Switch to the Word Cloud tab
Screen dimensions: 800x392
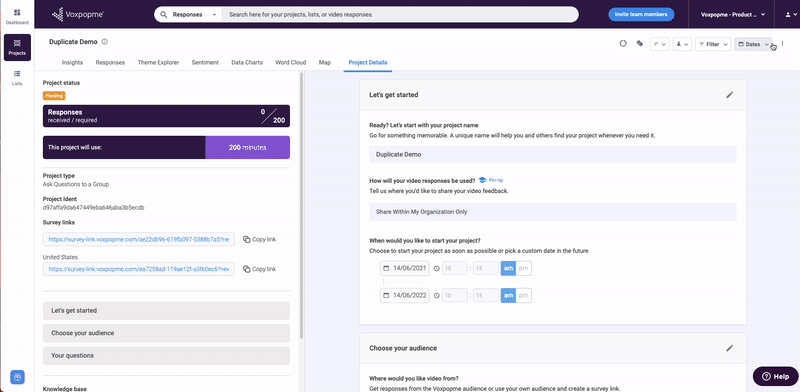(x=290, y=63)
